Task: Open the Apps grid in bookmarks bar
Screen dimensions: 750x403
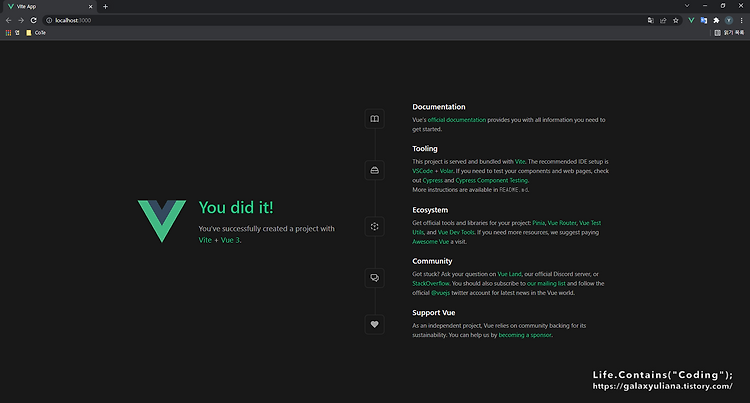Action: pos(8,33)
